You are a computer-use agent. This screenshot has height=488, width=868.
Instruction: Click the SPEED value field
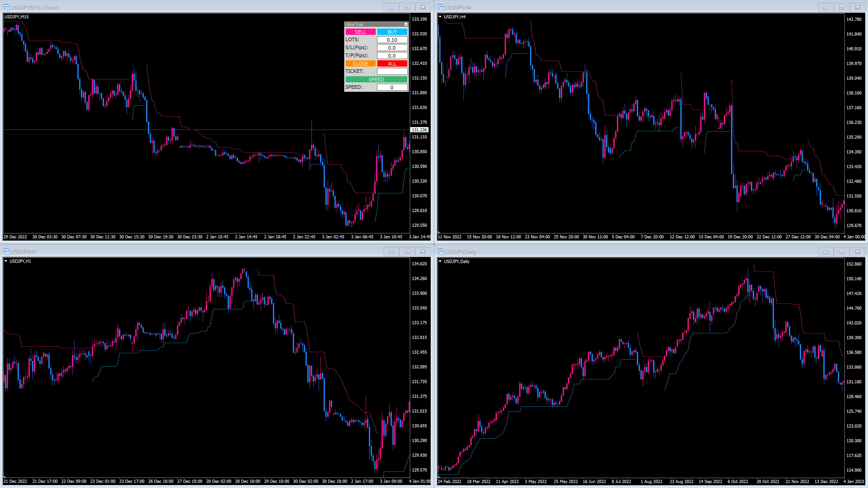(392, 87)
